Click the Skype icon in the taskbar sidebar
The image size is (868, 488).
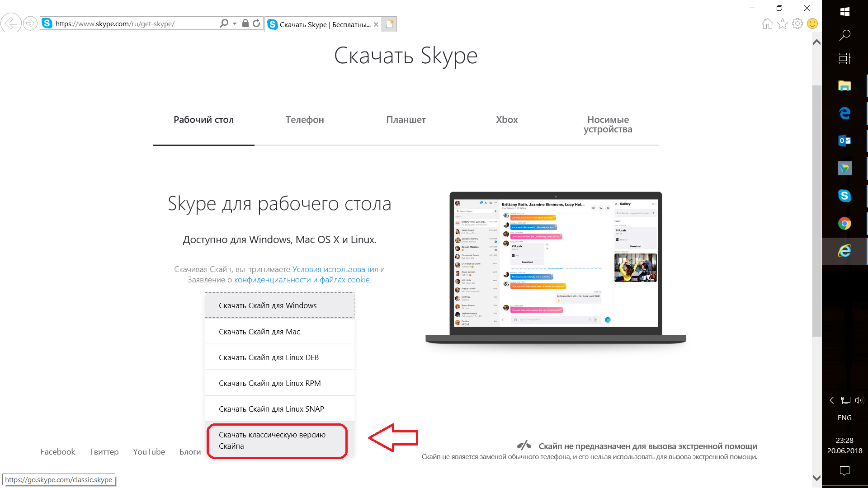tap(845, 194)
